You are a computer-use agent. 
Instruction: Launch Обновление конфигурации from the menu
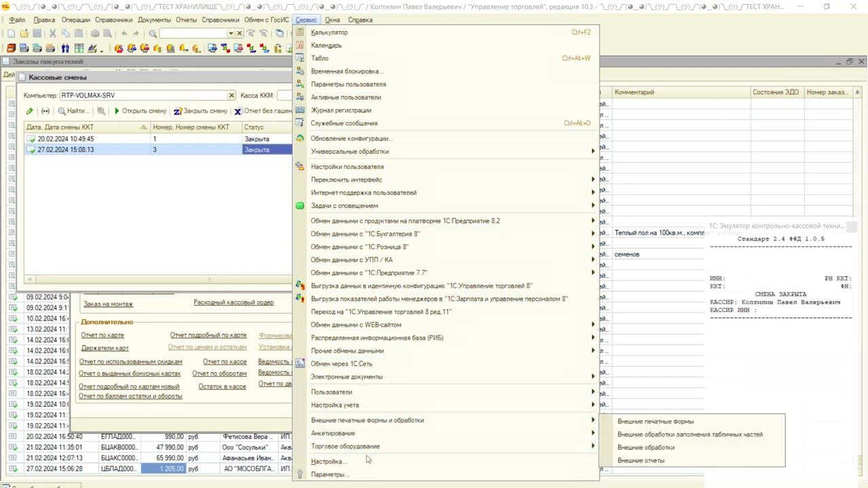click(x=351, y=138)
